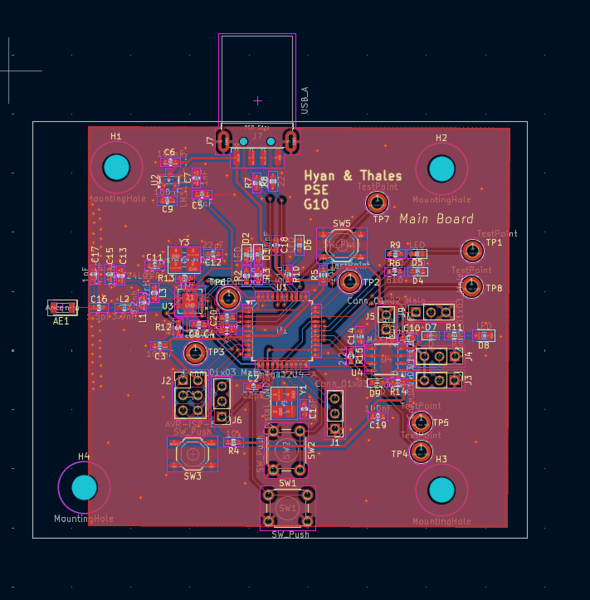Select LED D7
This screenshot has height=600, width=590.
coord(430,336)
